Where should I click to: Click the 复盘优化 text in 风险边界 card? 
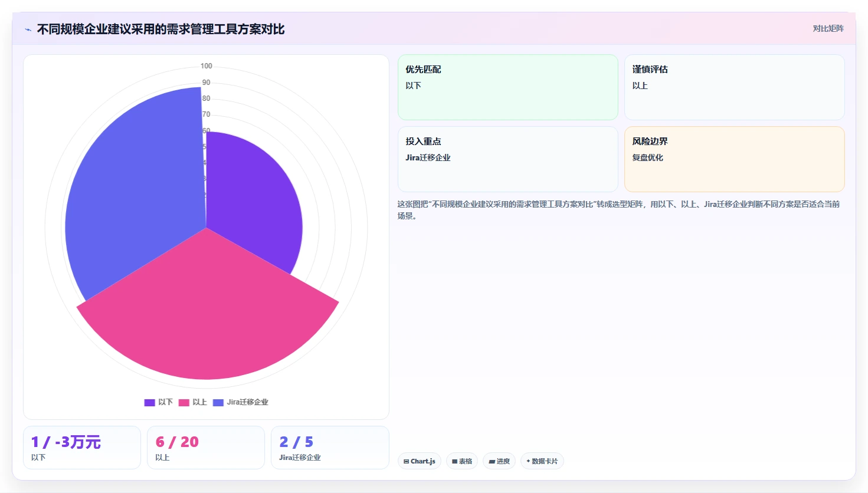648,157
